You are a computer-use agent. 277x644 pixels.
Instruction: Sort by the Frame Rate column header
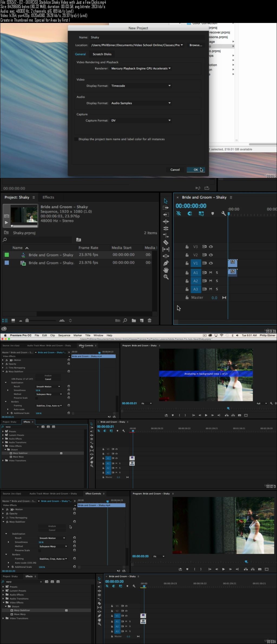[x=88, y=248]
